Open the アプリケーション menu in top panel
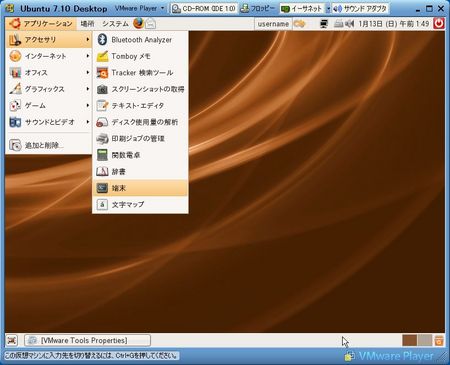 [x=41, y=24]
